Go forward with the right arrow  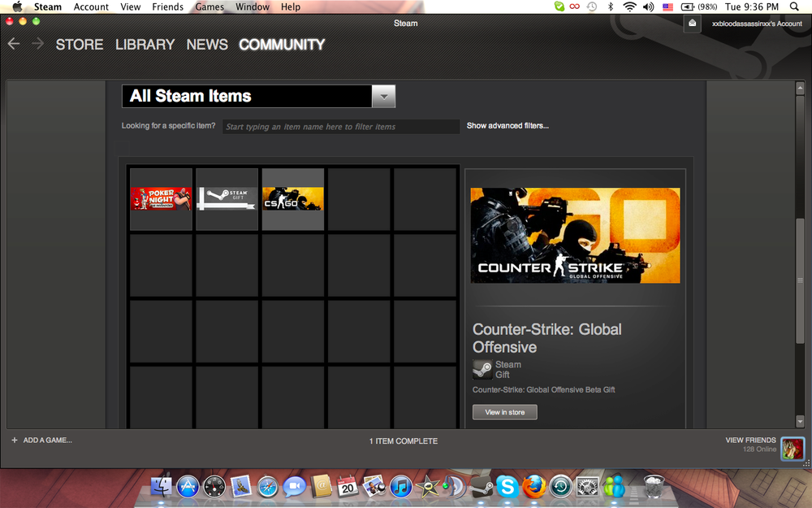click(37, 44)
